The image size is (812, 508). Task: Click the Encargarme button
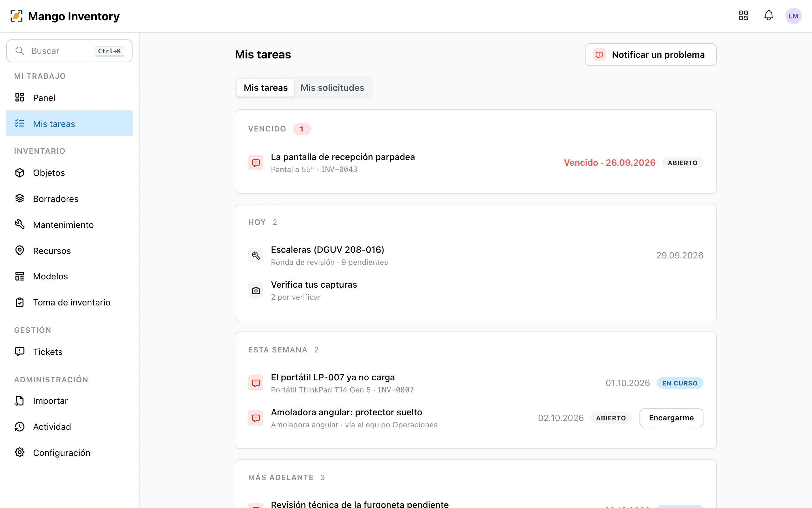pyautogui.click(x=671, y=418)
